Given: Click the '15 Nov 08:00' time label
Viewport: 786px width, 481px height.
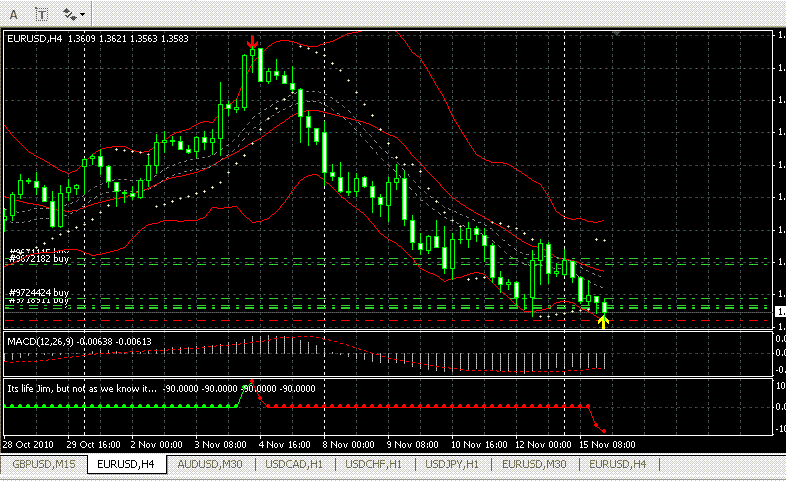Looking at the screenshot, I should point(607,444).
